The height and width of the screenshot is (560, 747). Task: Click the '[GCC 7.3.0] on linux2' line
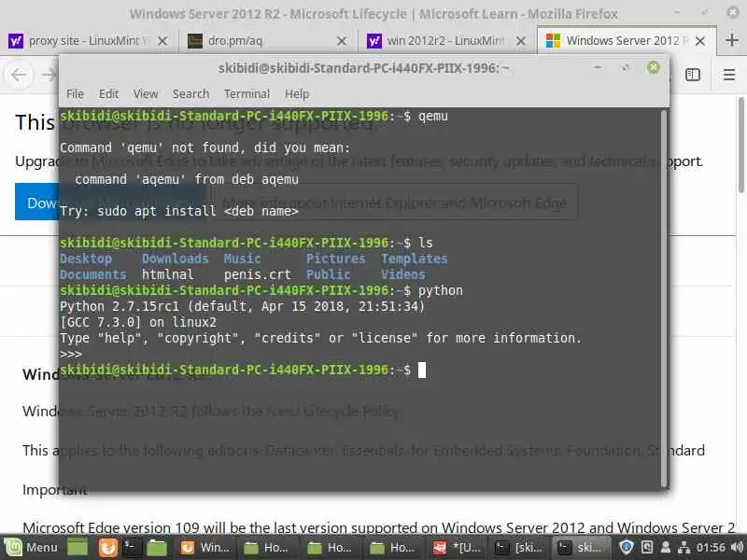[137, 322]
